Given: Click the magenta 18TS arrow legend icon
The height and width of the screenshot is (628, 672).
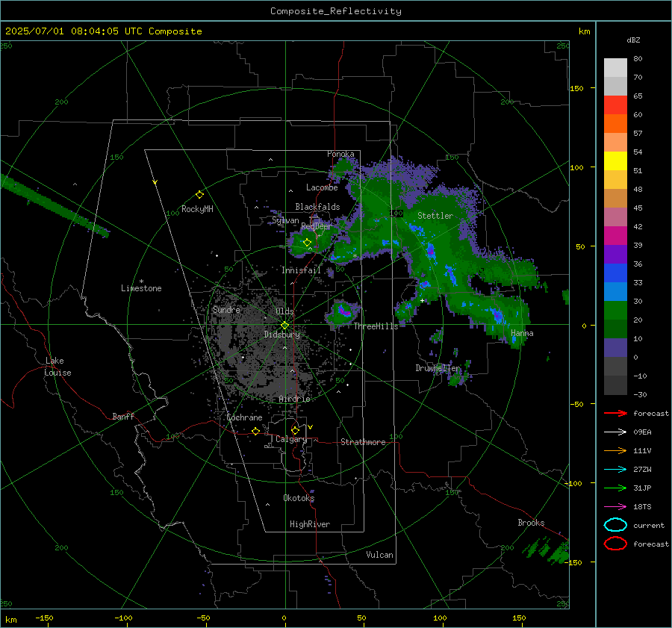Looking at the screenshot, I should [x=615, y=507].
